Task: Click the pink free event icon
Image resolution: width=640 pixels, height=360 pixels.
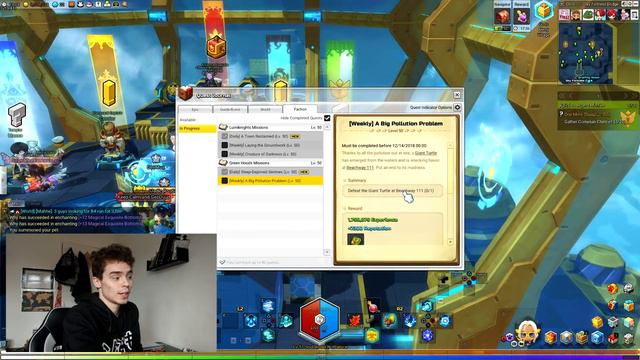Action: [564, 15]
